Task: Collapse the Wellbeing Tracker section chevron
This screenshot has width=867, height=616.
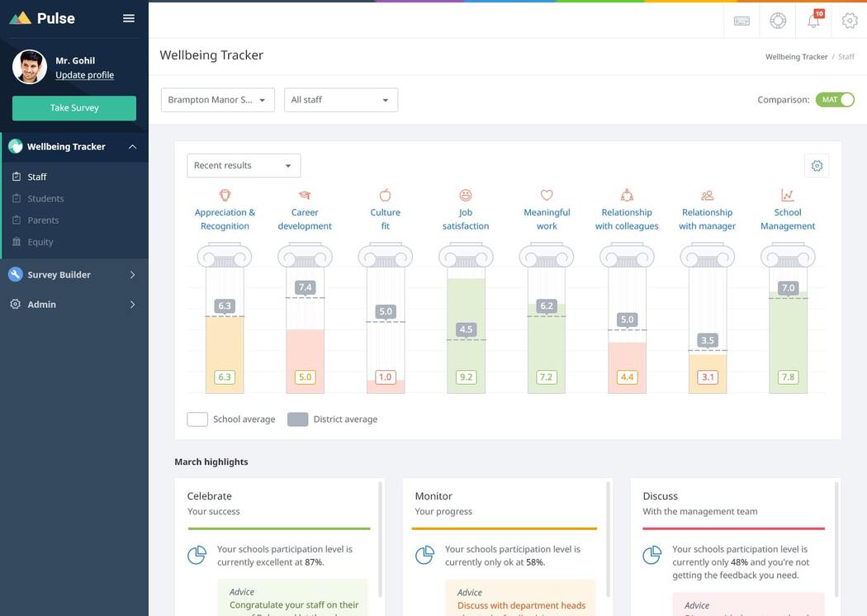Action: (133, 146)
